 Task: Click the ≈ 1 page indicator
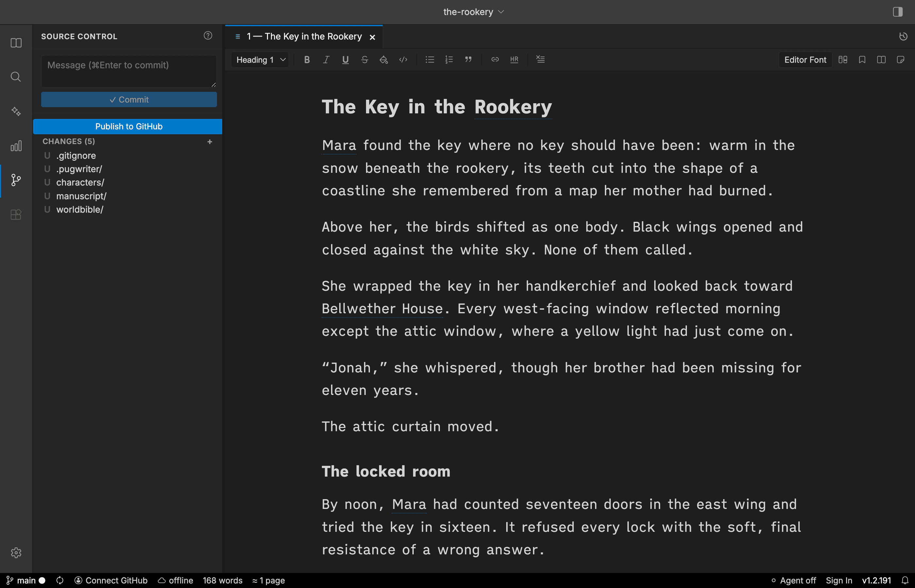[x=269, y=580]
